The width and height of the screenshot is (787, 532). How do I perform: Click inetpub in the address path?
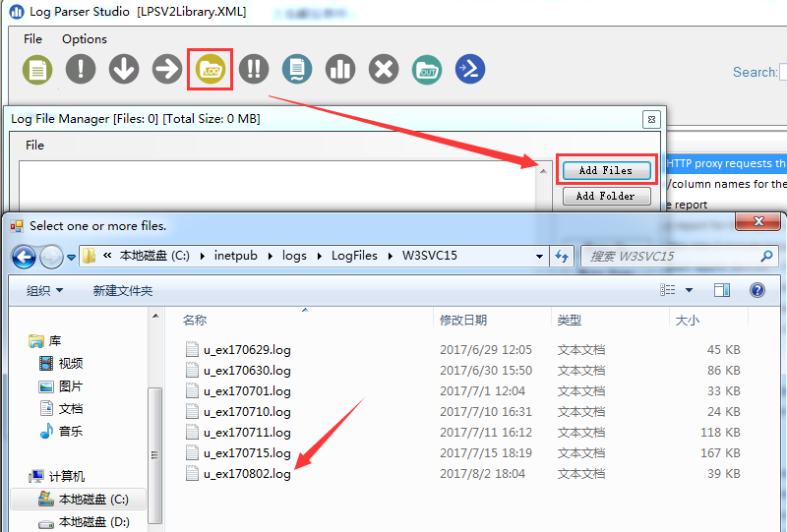[235, 256]
